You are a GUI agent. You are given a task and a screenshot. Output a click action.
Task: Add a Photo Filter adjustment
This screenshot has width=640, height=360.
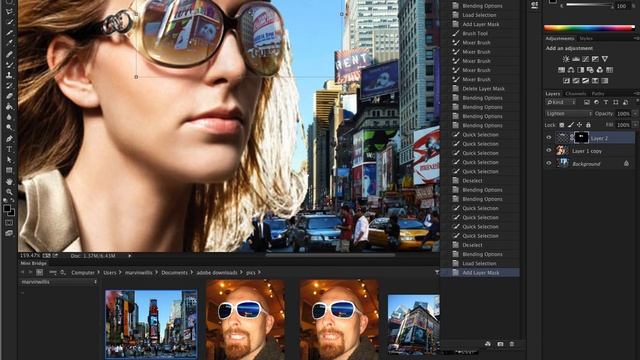pos(590,70)
